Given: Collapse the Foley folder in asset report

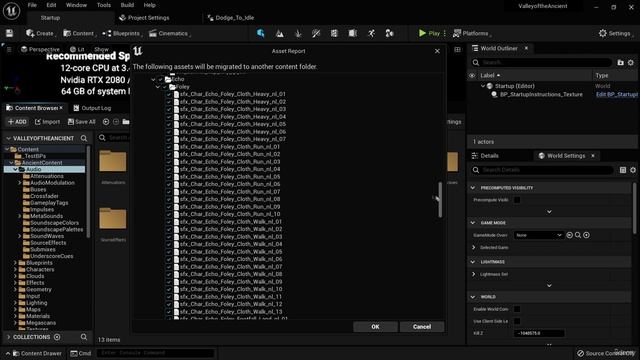Looking at the screenshot, I should 158,87.
